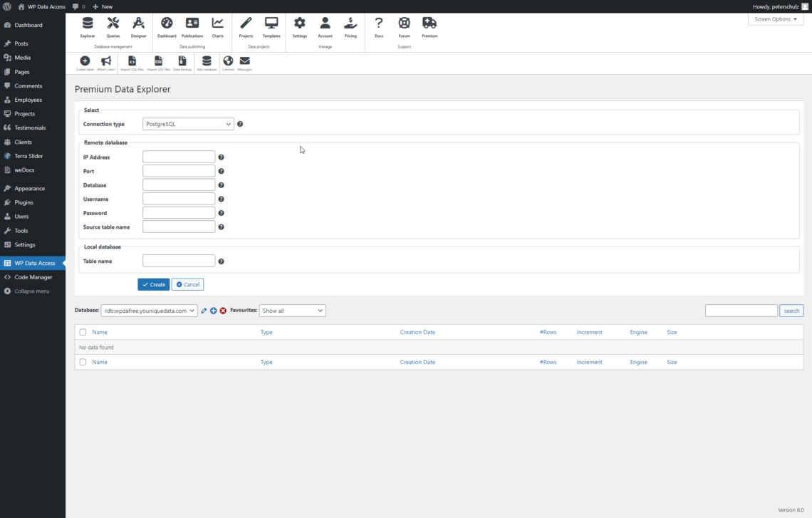Click the Create button
This screenshot has width=812, height=518.
click(x=153, y=284)
